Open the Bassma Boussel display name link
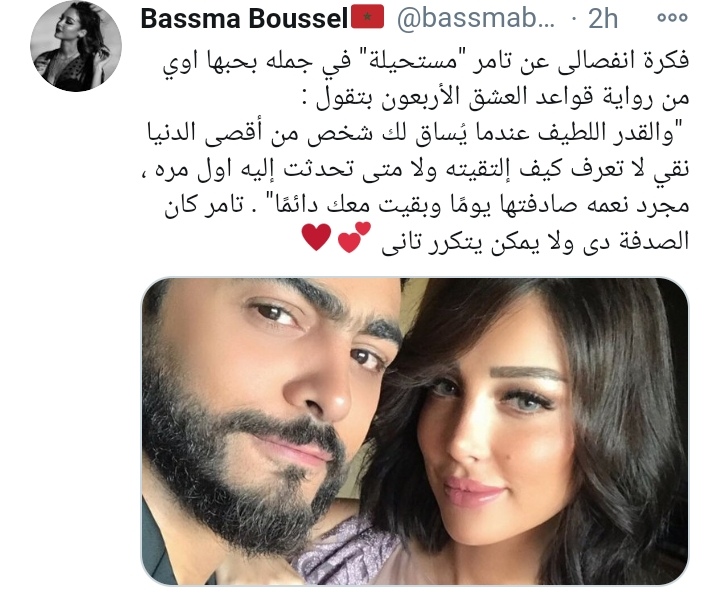Image resolution: width=720 pixels, height=595 pixels. coord(244,18)
